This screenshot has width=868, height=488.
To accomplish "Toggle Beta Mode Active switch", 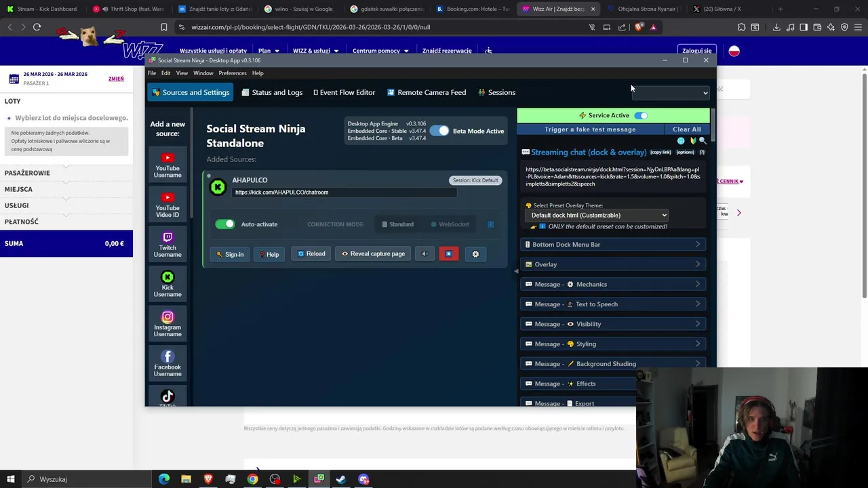I will [x=439, y=131].
